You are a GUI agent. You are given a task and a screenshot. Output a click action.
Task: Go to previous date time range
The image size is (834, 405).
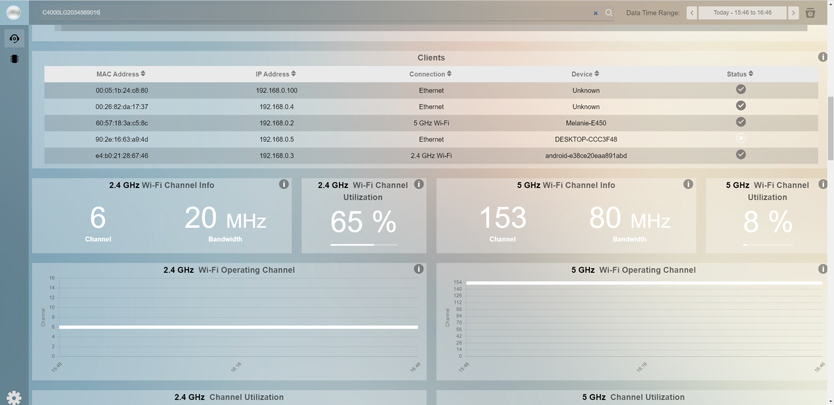click(x=691, y=13)
